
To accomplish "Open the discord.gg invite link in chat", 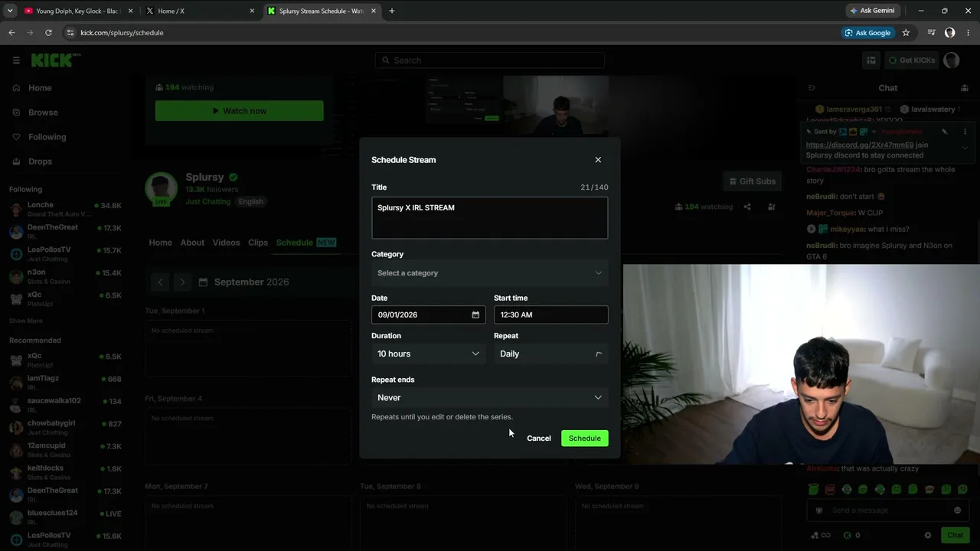I will 860,145.
